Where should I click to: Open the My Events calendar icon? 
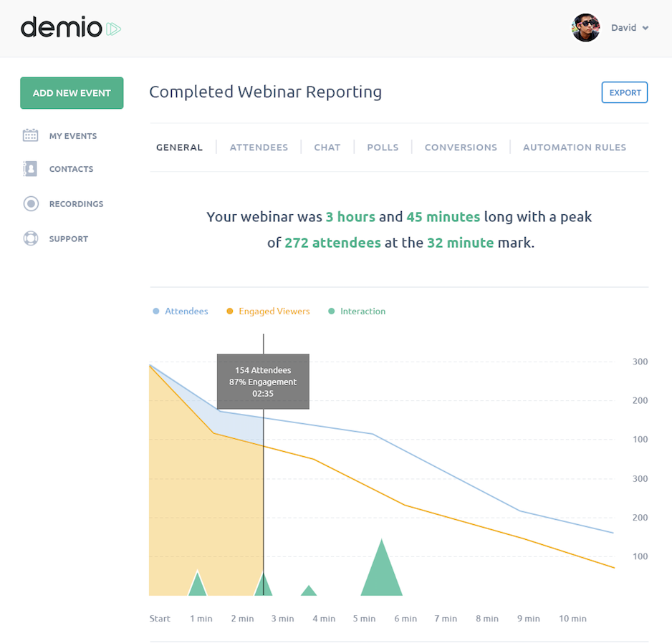pyautogui.click(x=30, y=135)
